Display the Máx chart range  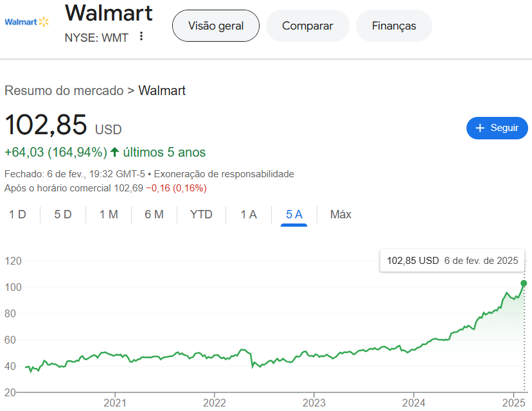point(341,214)
